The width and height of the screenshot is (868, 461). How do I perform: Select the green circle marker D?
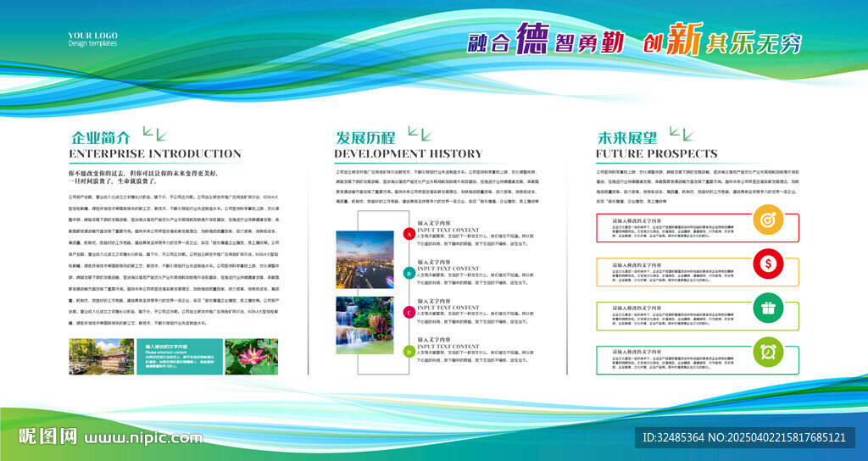point(409,352)
